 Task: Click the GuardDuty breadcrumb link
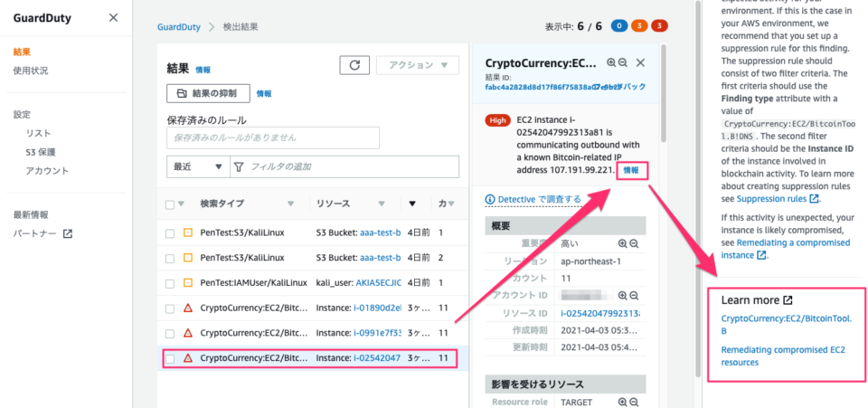click(x=179, y=26)
